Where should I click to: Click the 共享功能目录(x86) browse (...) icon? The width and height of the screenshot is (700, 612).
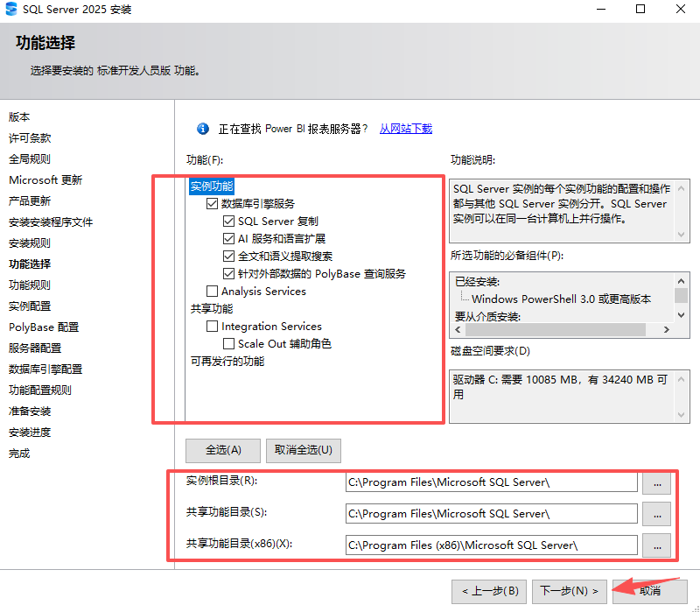click(x=656, y=545)
